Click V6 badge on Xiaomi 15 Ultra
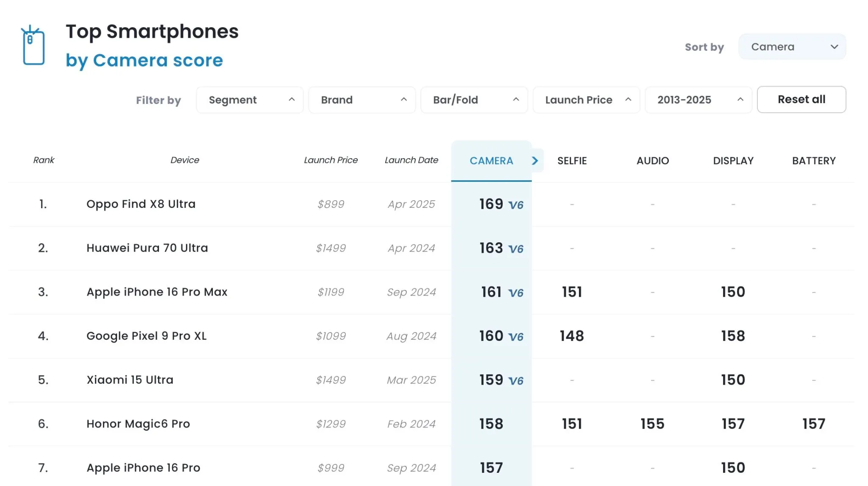 (516, 381)
